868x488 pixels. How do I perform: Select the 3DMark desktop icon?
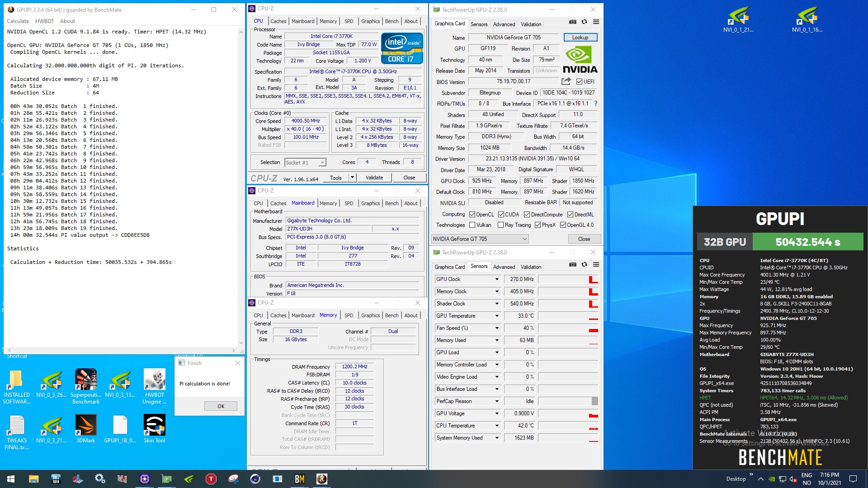tap(85, 429)
